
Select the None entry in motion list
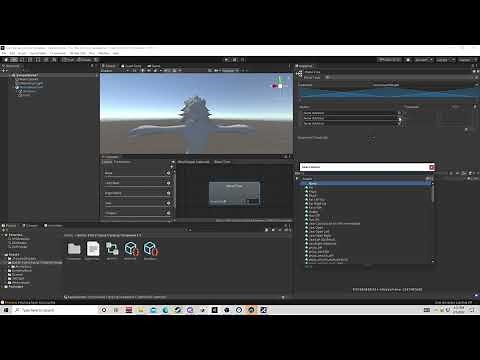365,183
